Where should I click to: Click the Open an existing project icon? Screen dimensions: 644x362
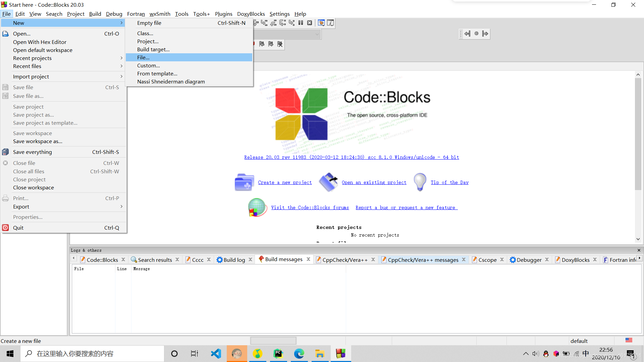[328, 182]
